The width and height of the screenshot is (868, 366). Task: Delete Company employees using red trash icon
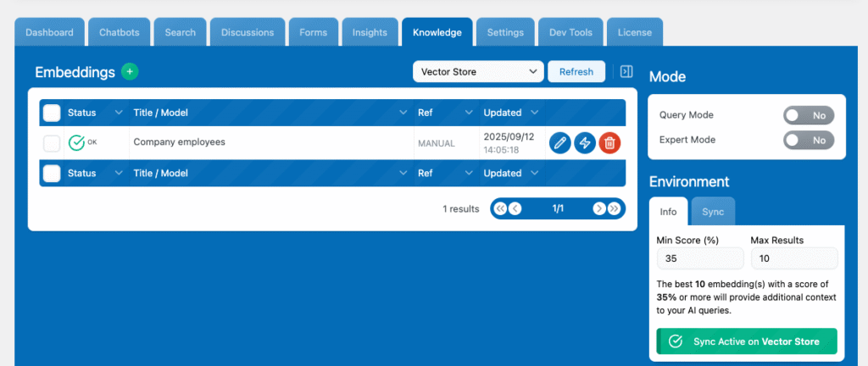[x=609, y=142]
